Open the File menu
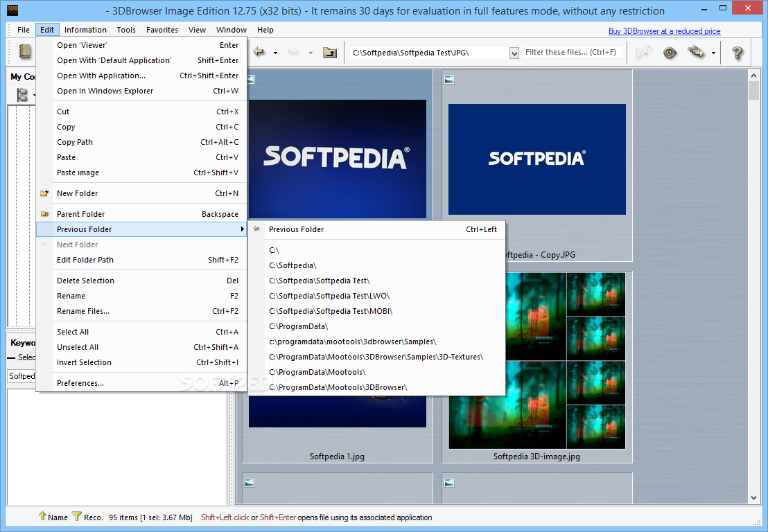Screen dimensions: 768x532 coord(24,30)
